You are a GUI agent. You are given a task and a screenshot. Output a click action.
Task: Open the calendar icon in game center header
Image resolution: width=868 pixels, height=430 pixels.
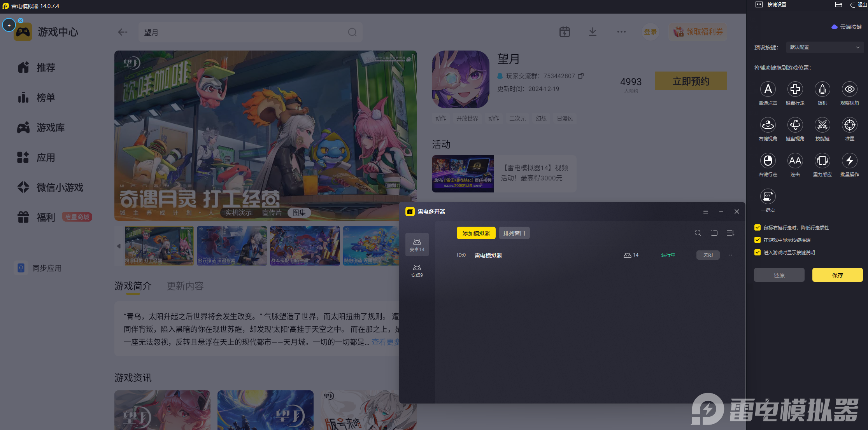tap(565, 32)
